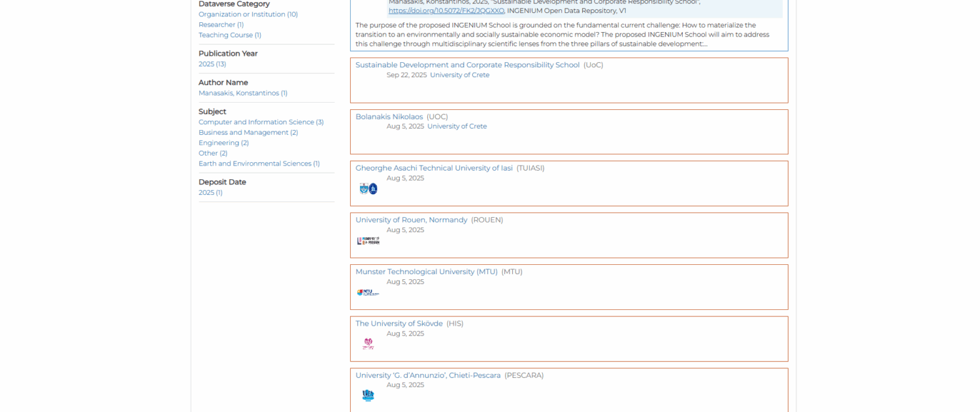Open Sustainable Development and Corporate Responsibility School
Image resolution: width=980 pixels, height=412 pixels.
coord(467,65)
